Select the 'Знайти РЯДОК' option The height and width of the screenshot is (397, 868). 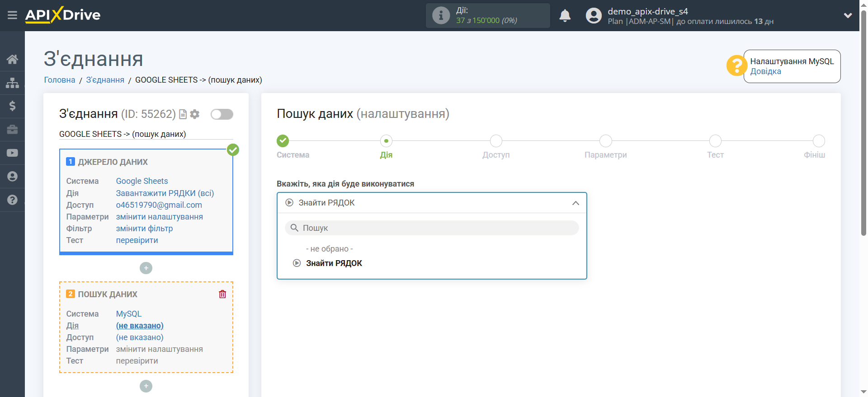334,263
